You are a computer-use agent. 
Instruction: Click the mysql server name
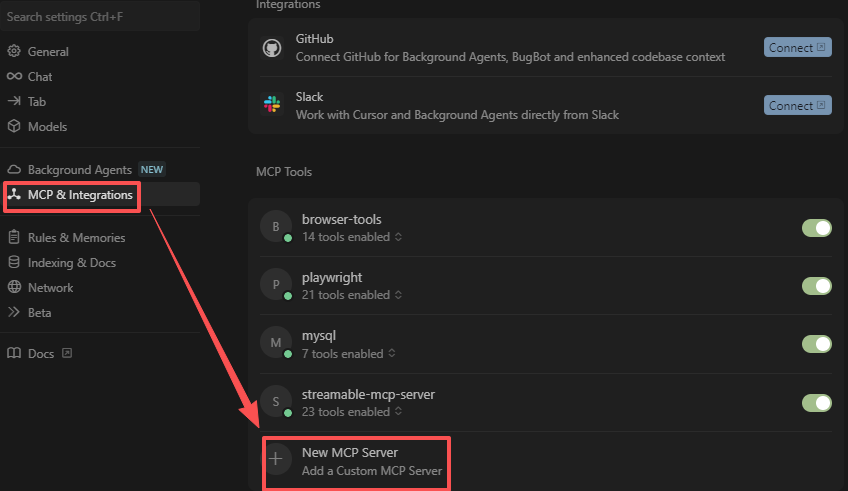point(319,336)
